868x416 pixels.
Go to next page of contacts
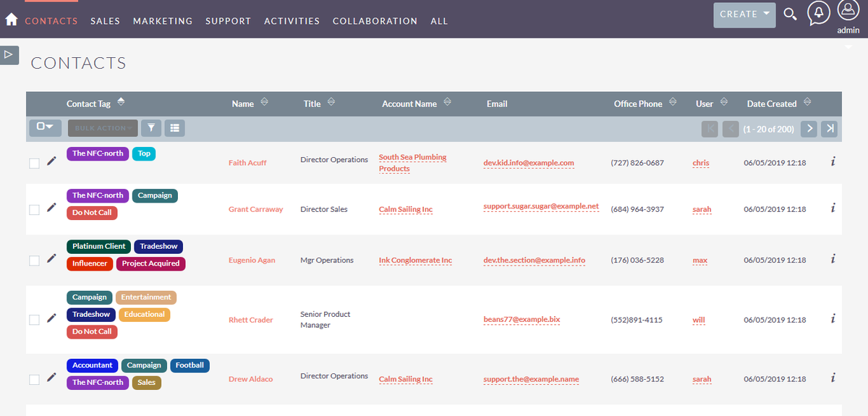point(809,129)
